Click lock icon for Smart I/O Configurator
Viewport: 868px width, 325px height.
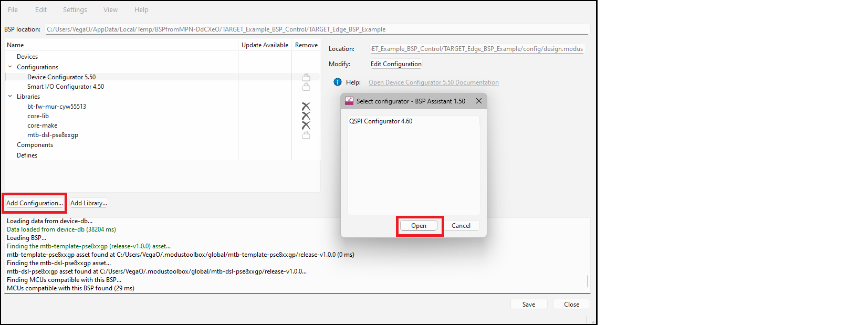306,87
